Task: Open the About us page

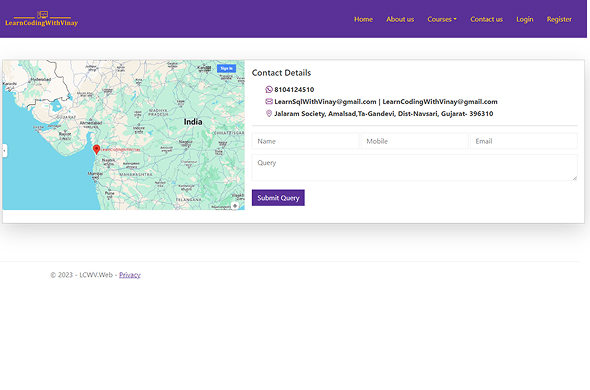Action: pos(400,19)
